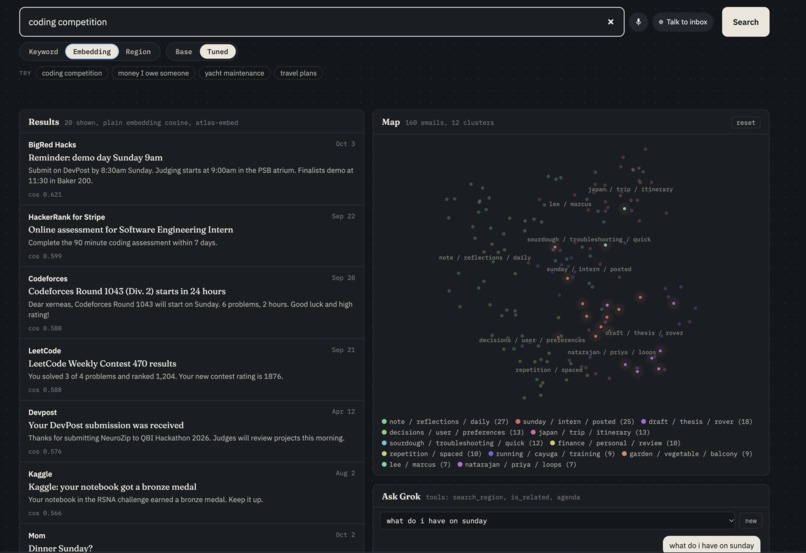Click the Aug 2 date on Kaggle email
Screen dimensions: 806x553
coord(345,473)
